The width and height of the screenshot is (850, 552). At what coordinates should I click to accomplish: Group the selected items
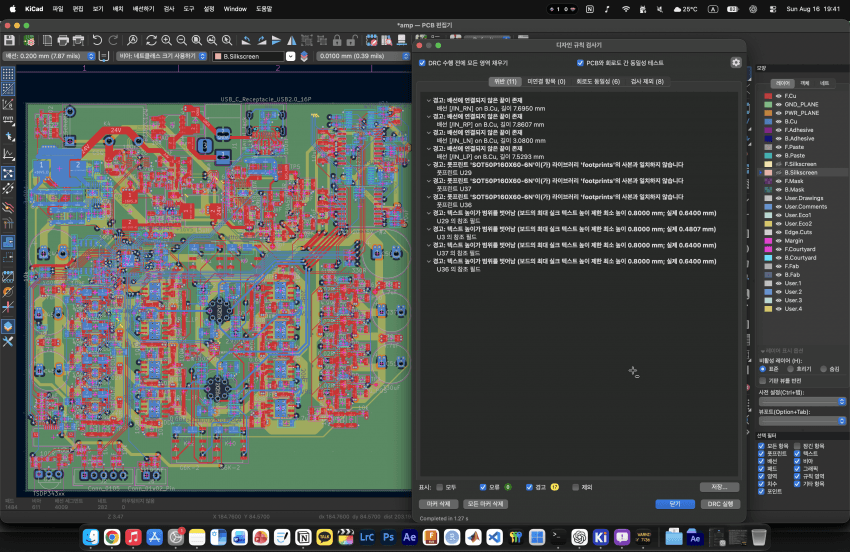tap(307, 40)
